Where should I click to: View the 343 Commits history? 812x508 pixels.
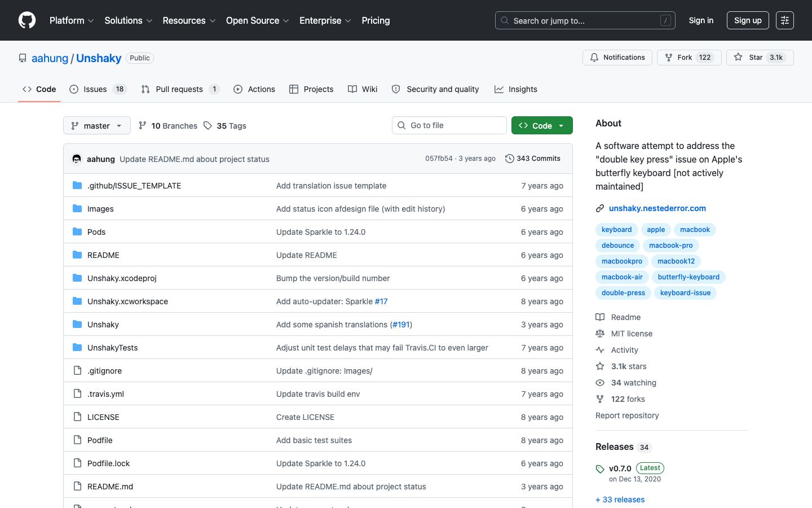pyautogui.click(x=533, y=159)
